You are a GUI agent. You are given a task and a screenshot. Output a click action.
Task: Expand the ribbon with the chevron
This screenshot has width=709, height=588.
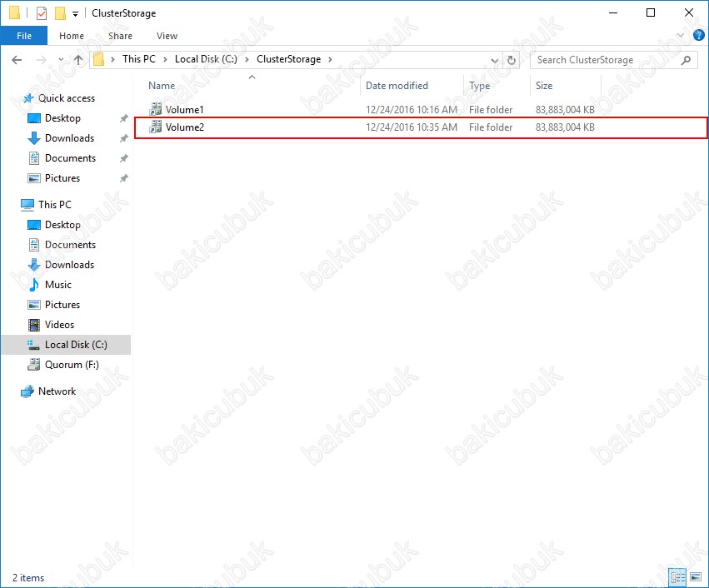[681, 35]
